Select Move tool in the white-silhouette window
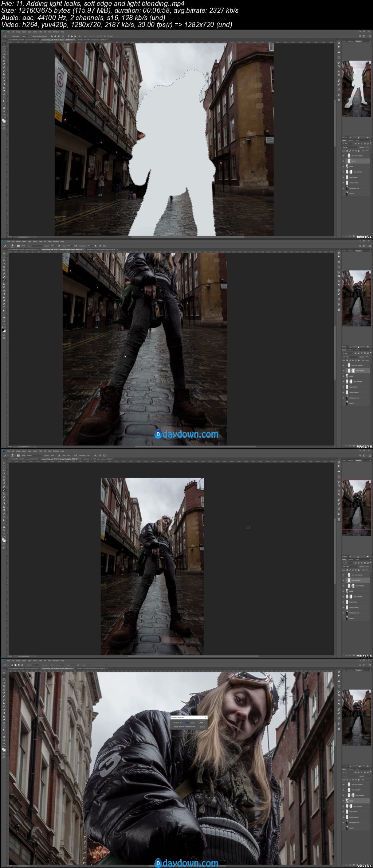Viewport: 373px width, 868px height. (4, 44)
